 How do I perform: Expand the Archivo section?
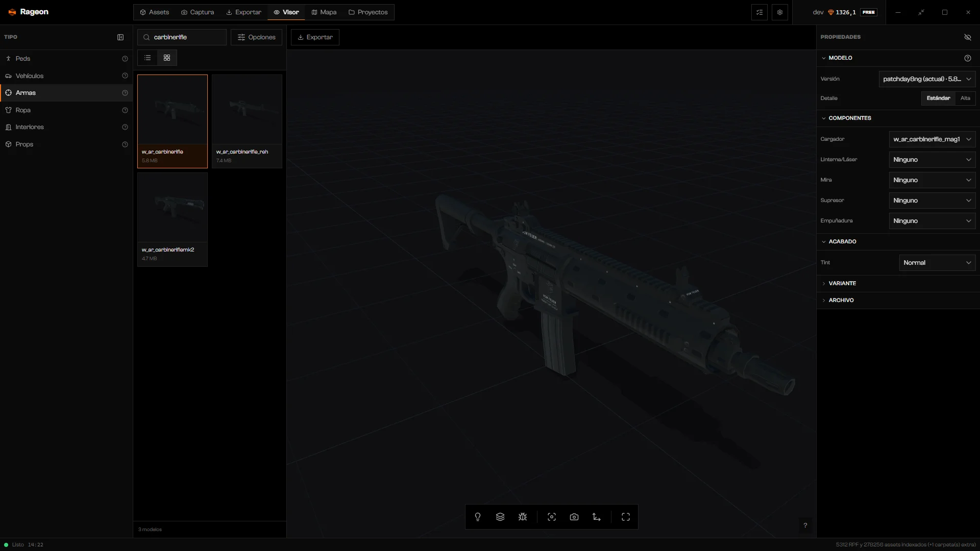pyautogui.click(x=898, y=300)
